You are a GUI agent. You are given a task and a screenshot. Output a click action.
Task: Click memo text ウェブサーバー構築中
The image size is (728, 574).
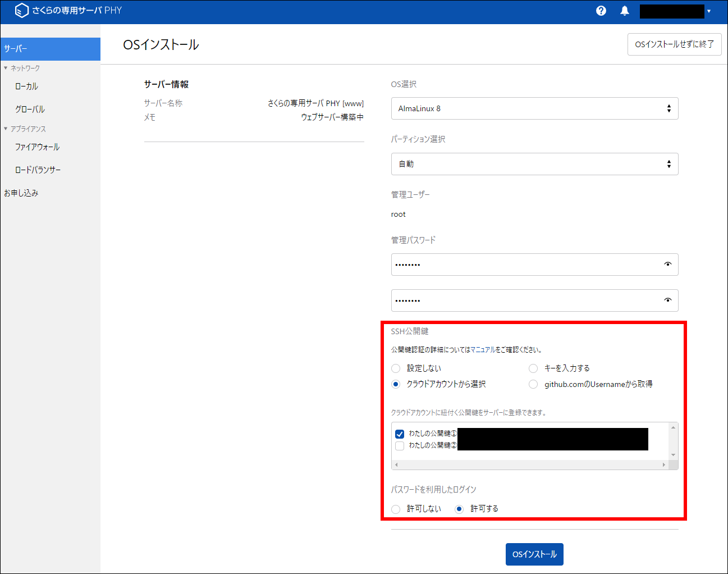tap(332, 117)
